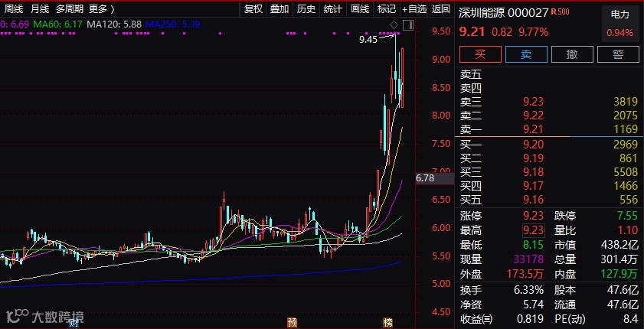Select 买四 price 9.17
This screenshot has height=329, width=644.
click(x=534, y=186)
